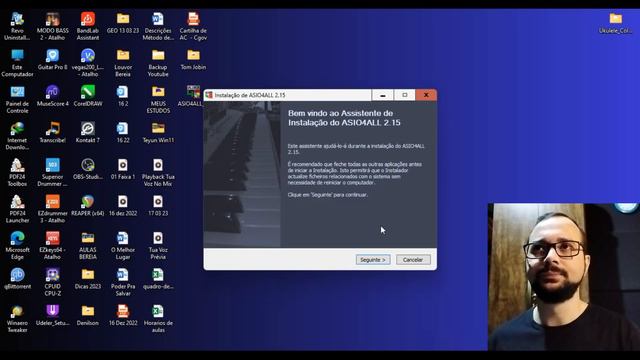This screenshot has width=640, height=360.
Task: Close the ASIO4ALL installation window
Action: coord(426,95)
